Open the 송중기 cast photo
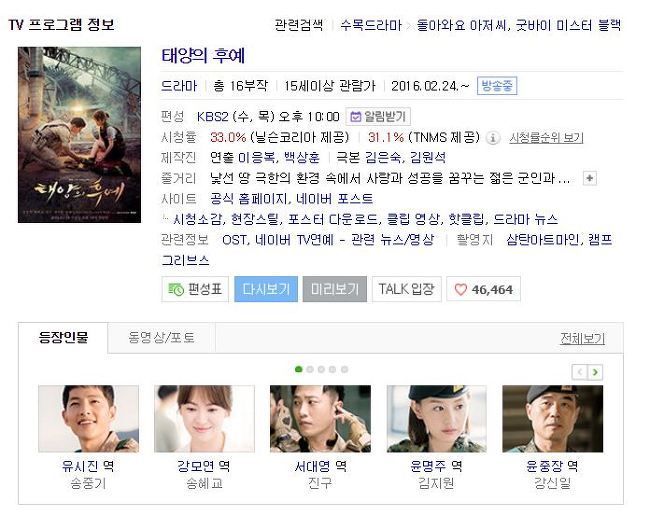This screenshot has width=650, height=515. point(88,418)
